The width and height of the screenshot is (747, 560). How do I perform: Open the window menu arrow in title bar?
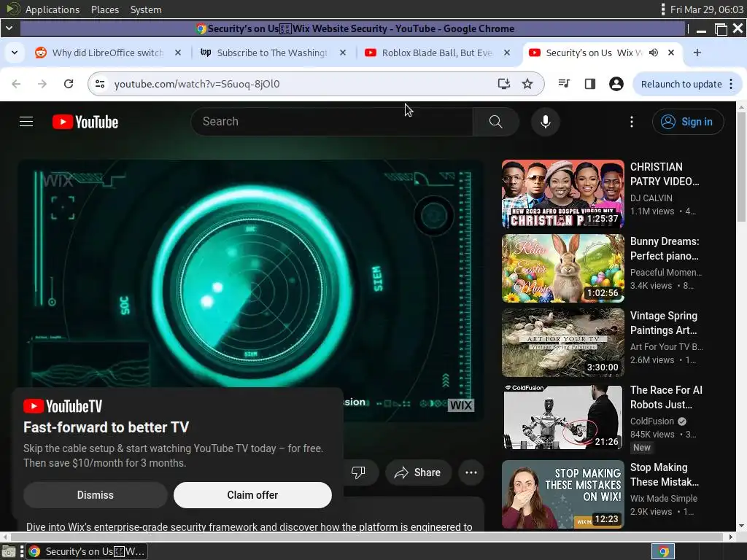click(x=9, y=28)
